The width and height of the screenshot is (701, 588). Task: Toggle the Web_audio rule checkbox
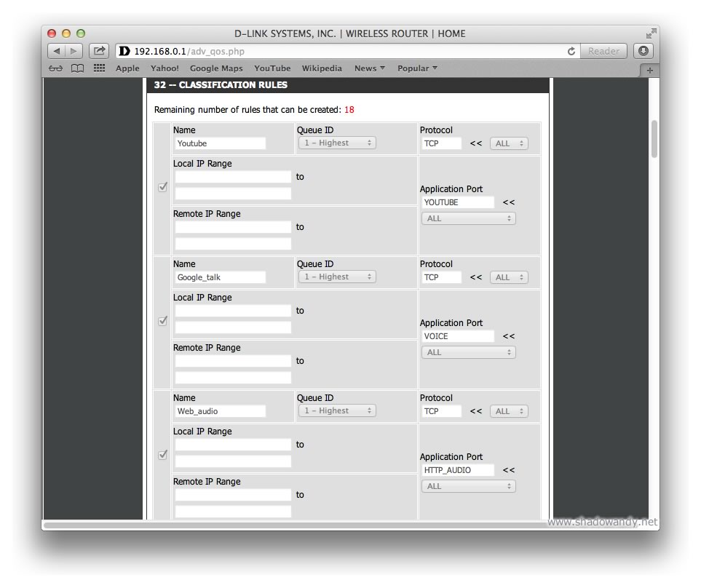click(162, 455)
